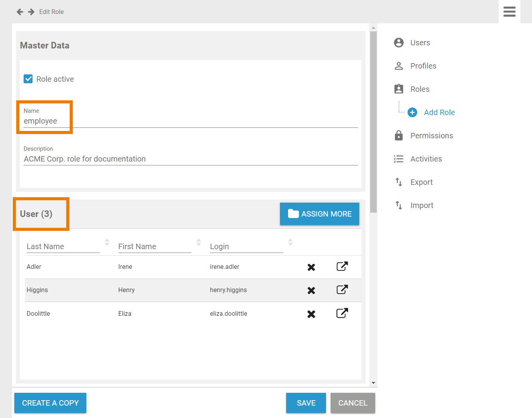This screenshot has width=532, height=418.
Task: Sort users by First Name
Action: tap(199, 243)
